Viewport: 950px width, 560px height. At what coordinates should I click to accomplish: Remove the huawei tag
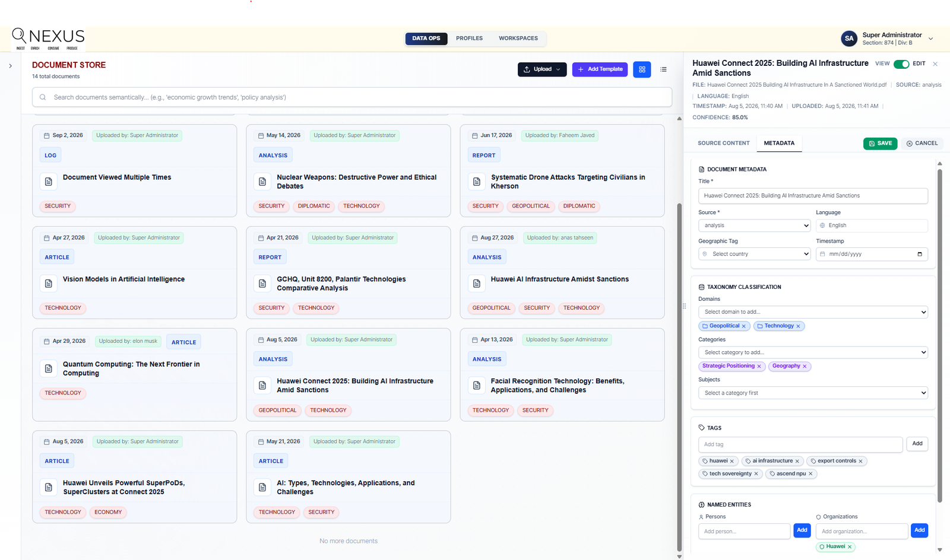(732, 461)
